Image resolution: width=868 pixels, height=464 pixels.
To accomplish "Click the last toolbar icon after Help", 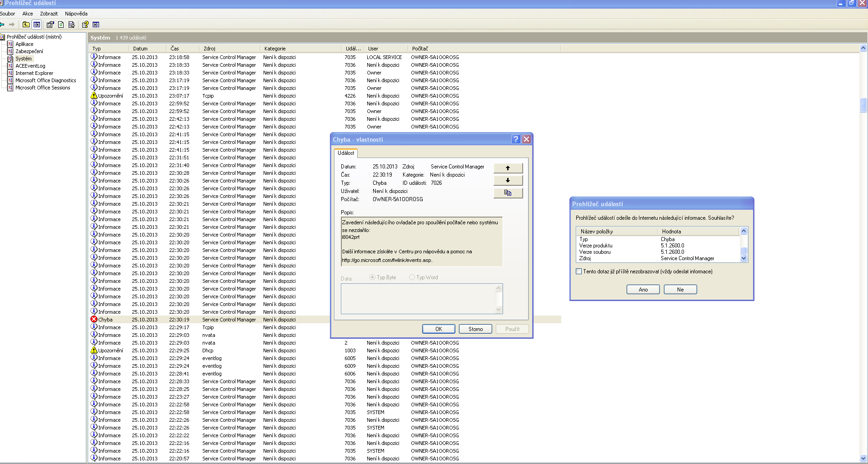I will click(96, 25).
